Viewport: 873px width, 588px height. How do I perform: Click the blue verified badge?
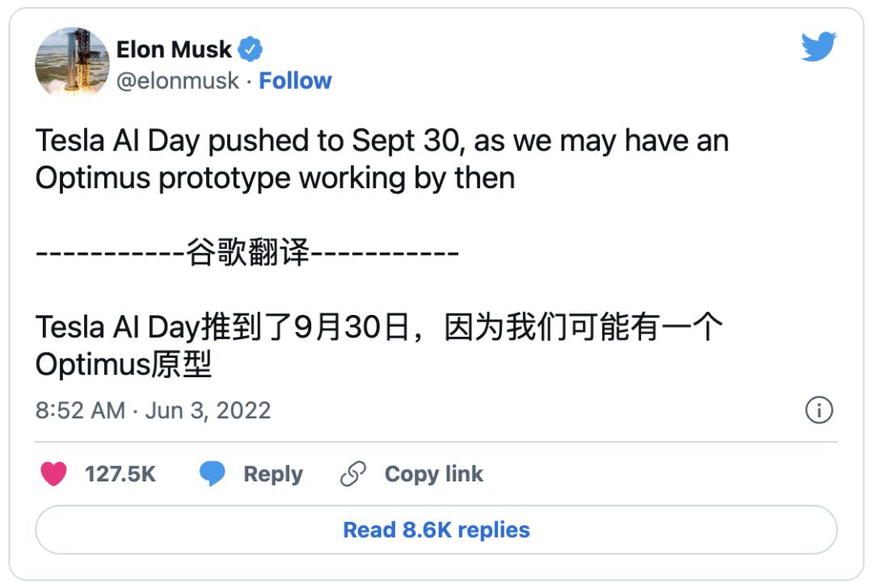pyautogui.click(x=251, y=49)
